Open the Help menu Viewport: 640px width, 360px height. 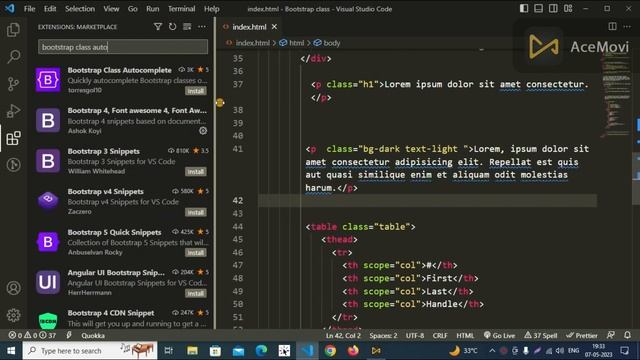pos(211,9)
